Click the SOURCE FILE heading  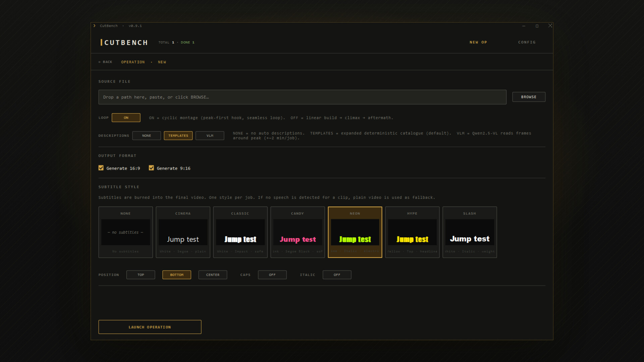pos(114,81)
